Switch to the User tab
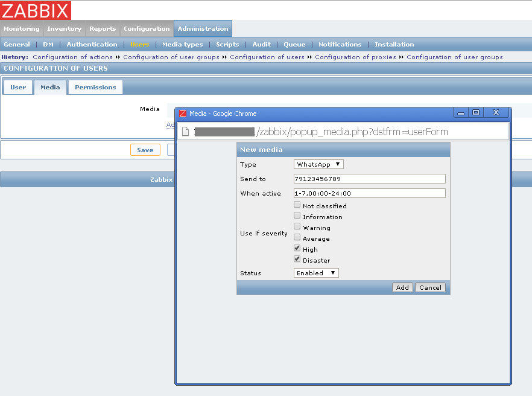 [18, 88]
